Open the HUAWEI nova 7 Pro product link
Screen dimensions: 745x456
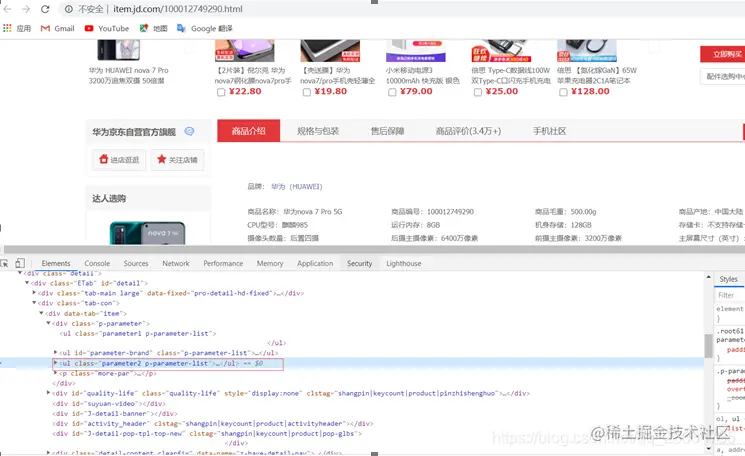(x=128, y=75)
